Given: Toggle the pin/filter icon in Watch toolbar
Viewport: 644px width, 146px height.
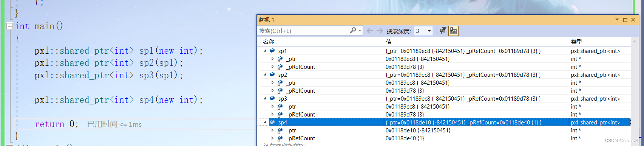Looking at the screenshot, I should coord(443,31).
